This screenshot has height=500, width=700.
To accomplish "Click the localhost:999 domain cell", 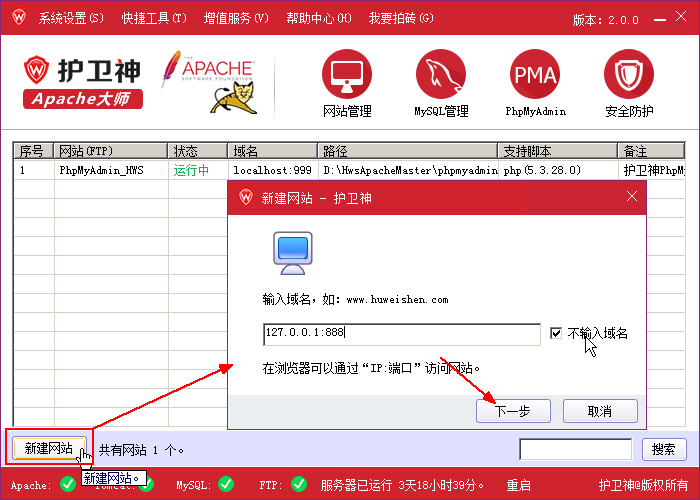I will tap(273, 170).
